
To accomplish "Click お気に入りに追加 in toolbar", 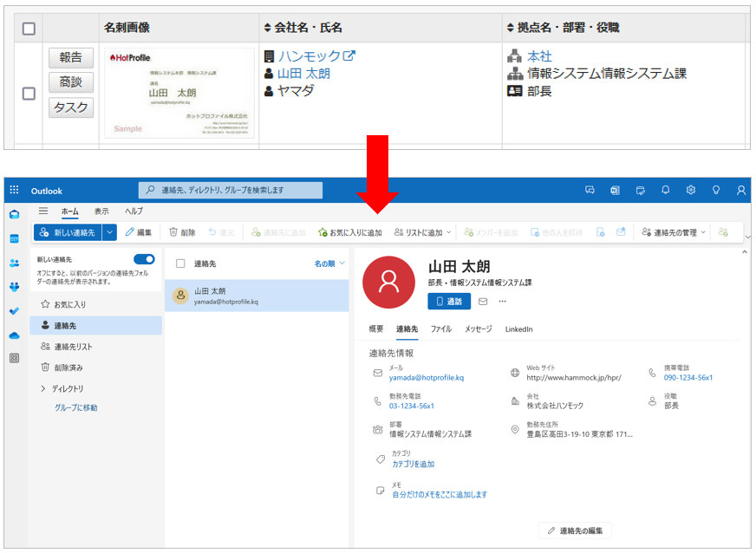I will coord(349,232).
